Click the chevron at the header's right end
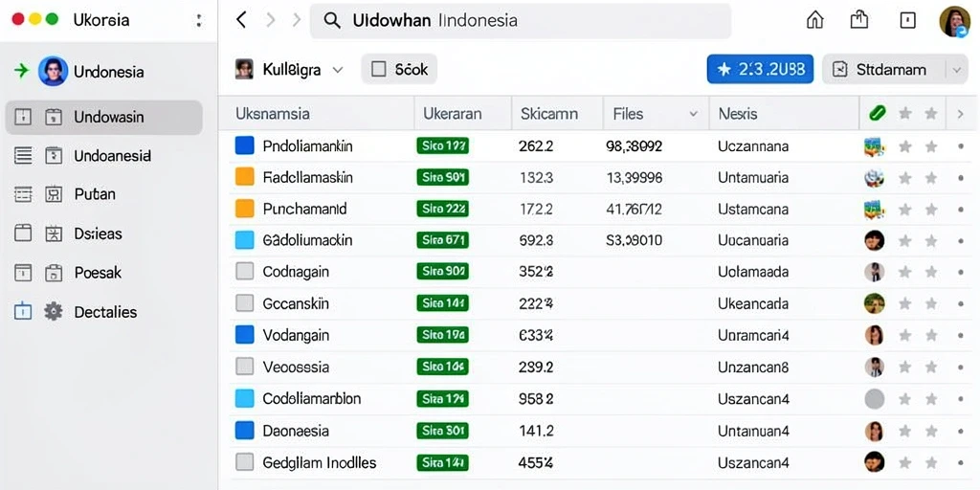980x490 pixels. [961, 114]
